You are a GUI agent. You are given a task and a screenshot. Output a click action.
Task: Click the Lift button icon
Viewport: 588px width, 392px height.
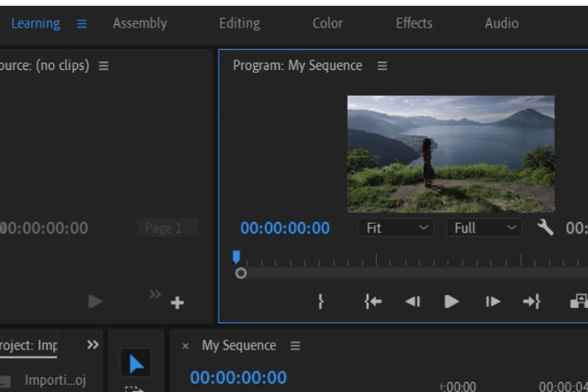click(579, 301)
